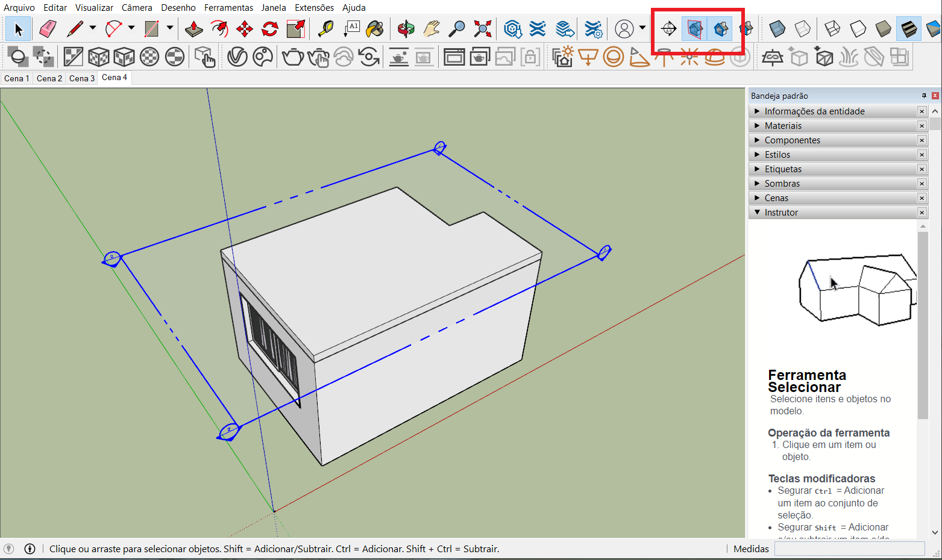
Task: Show V-Ray frame buffer window icon
Action: [x=454, y=57]
